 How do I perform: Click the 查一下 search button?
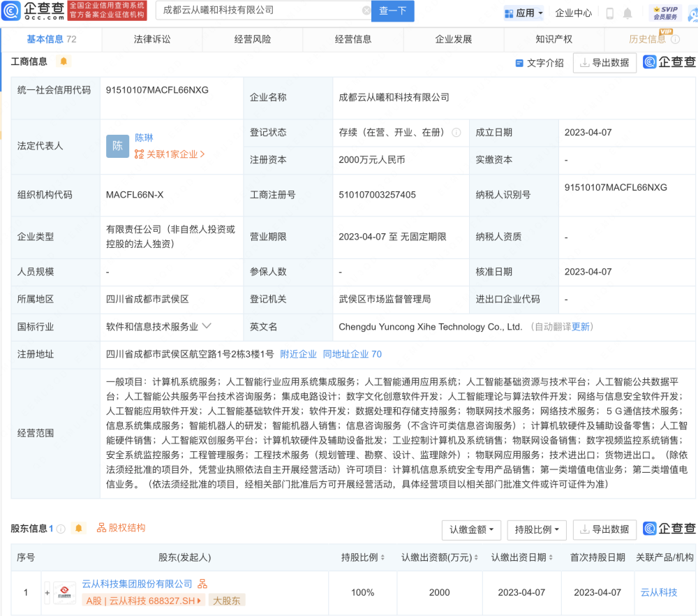click(392, 10)
